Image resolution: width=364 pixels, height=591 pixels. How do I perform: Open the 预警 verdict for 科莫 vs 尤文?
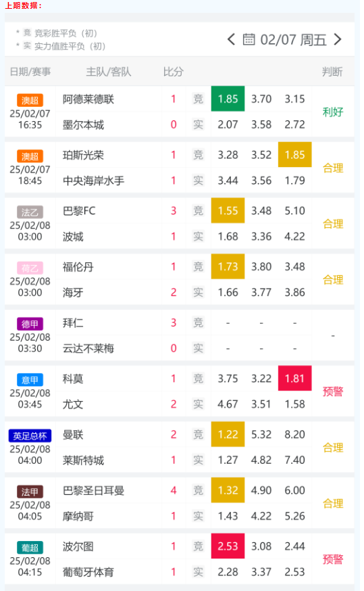(x=333, y=392)
